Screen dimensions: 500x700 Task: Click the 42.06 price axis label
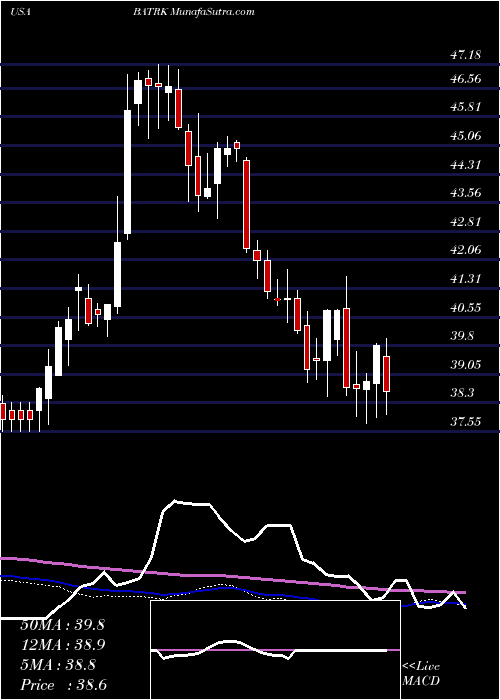(466, 250)
